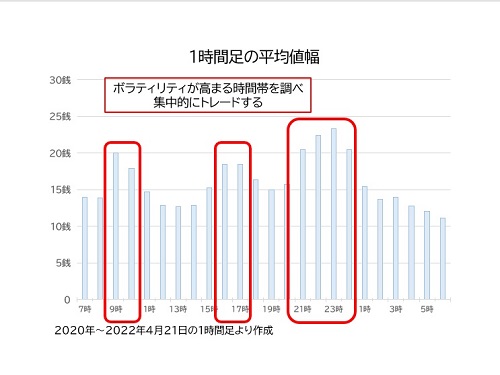Image resolution: width=500 pixels, height=375 pixels.
Task: Select the bar above the 13時 label
Action: point(178,253)
